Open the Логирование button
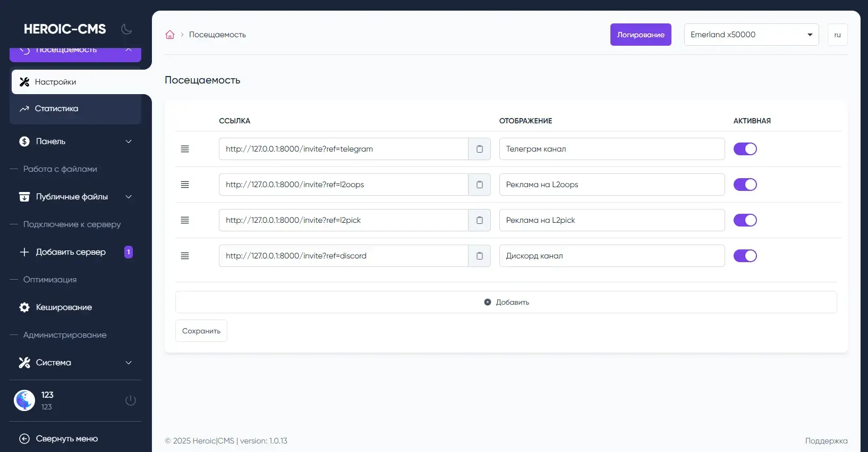868x452 pixels. click(x=641, y=35)
